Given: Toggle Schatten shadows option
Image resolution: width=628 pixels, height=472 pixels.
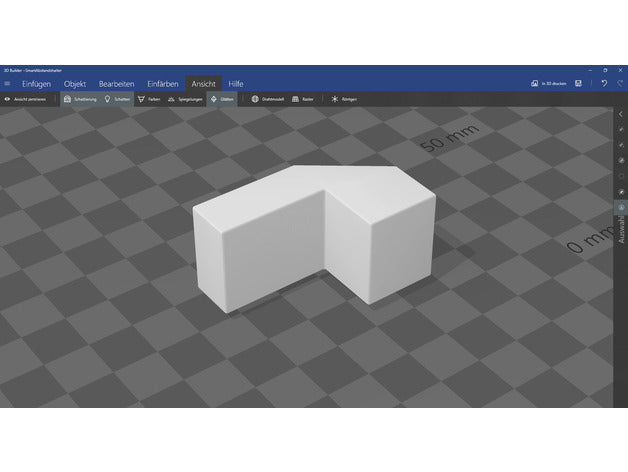Looking at the screenshot, I should click(117, 99).
